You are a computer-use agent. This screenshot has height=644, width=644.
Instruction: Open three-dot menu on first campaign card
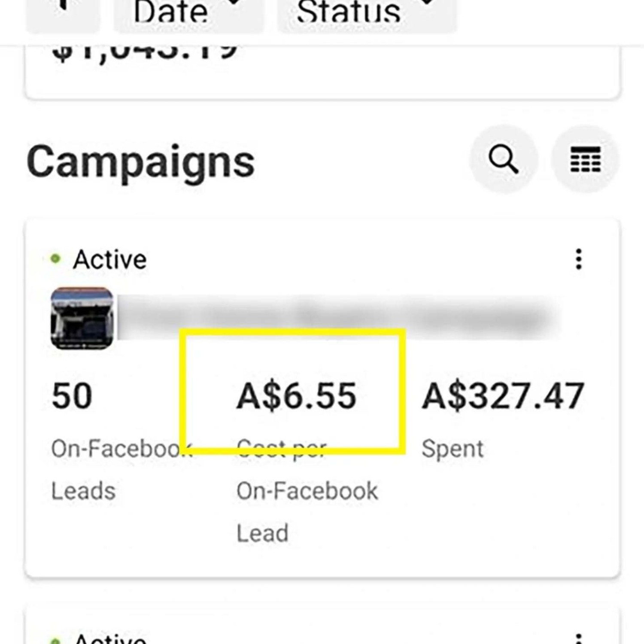click(x=579, y=259)
